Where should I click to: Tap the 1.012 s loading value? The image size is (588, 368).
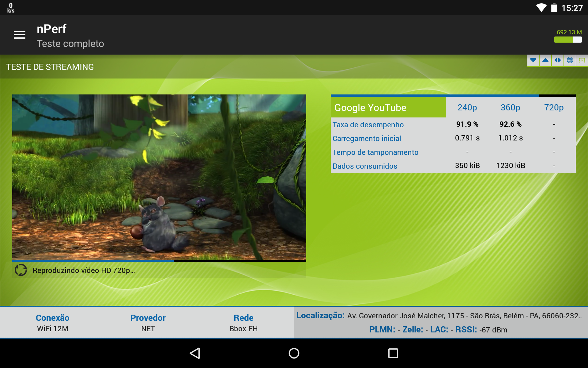(x=511, y=138)
